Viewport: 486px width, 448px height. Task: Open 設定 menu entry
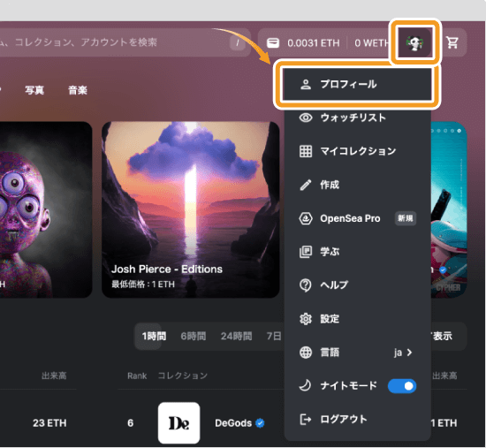(357, 319)
